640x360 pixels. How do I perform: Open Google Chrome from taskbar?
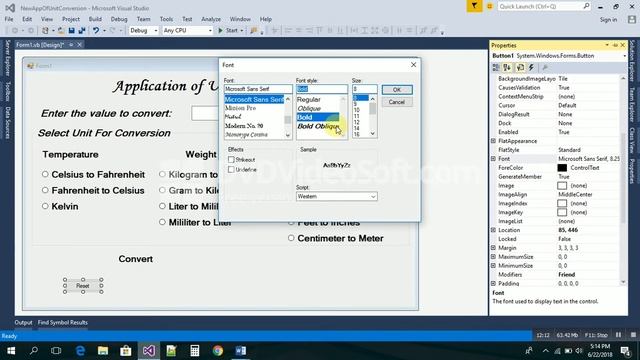tap(218, 351)
